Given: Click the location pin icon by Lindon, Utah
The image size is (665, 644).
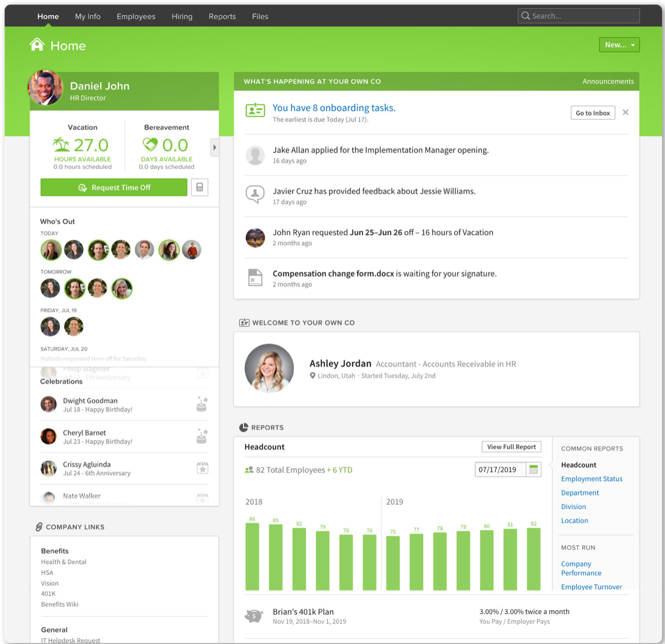Looking at the screenshot, I should (312, 376).
